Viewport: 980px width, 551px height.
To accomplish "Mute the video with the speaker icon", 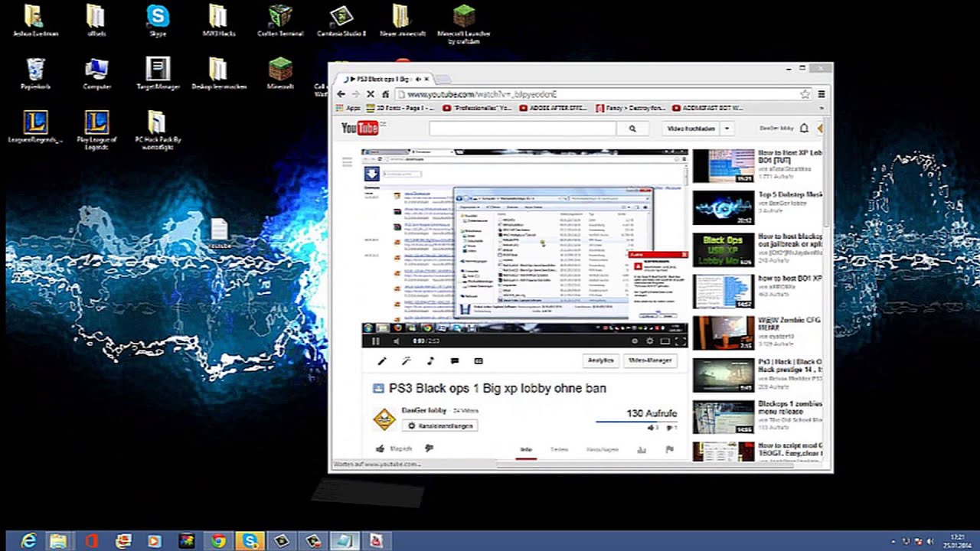I will tap(396, 341).
